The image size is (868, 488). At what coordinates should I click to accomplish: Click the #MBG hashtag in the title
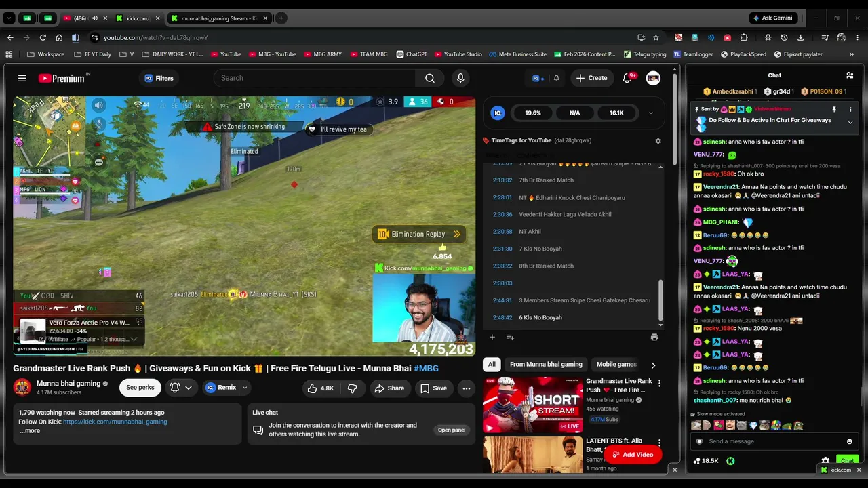427,368
